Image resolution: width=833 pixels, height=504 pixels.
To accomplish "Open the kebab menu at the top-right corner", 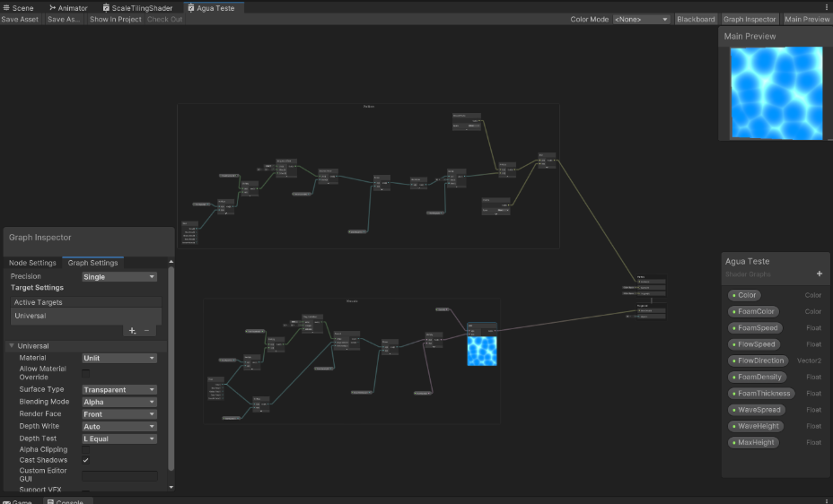I will pos(826,7).
